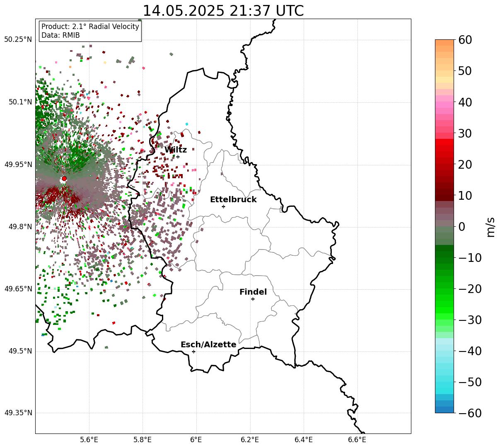Click the colorbar tick label 0

(462, 227)
